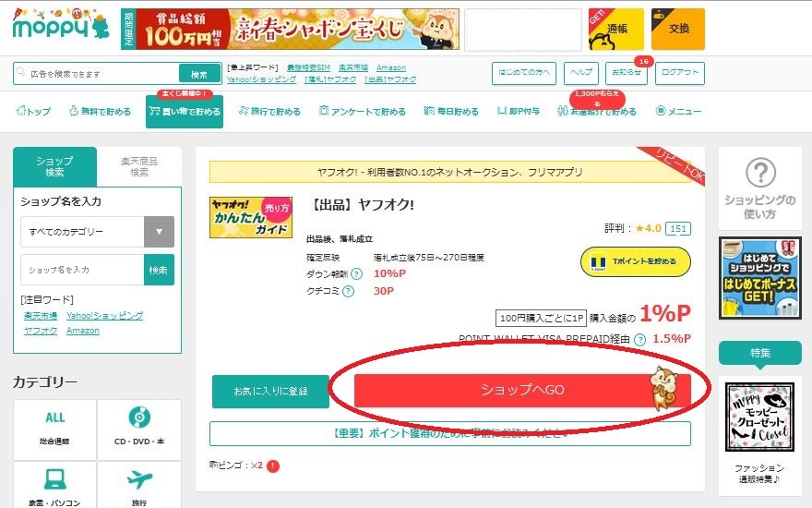Select the 買い物で貯める nav tab
Viewport: 812px width, 508px height.
(185, 112)
